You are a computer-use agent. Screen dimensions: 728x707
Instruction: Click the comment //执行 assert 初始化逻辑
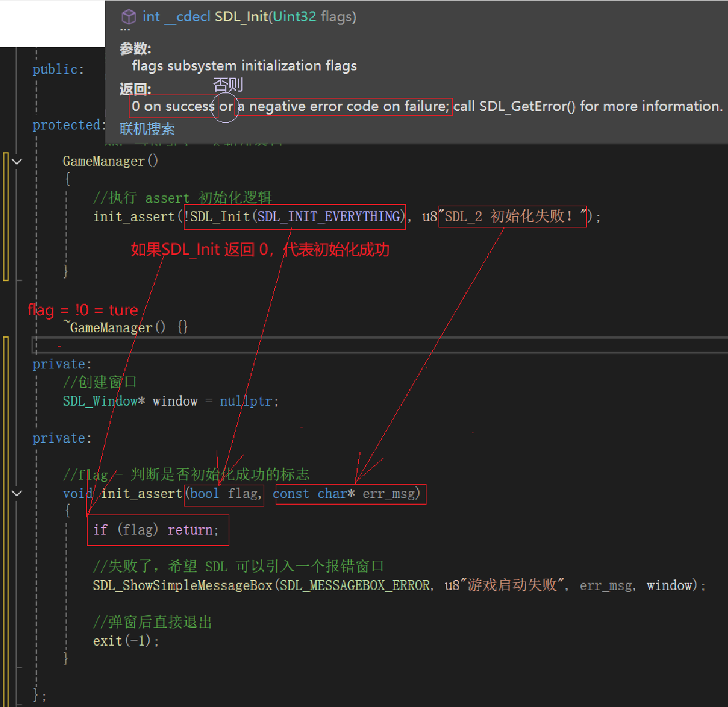[183, 198]
